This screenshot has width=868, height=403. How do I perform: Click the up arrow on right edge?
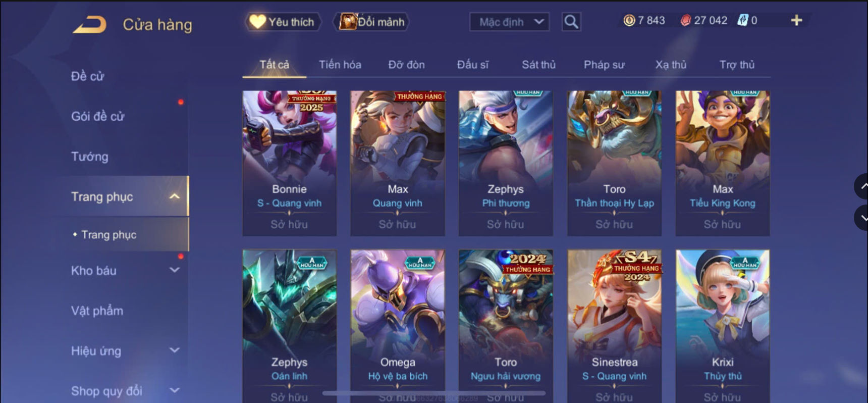pos(862,186)
